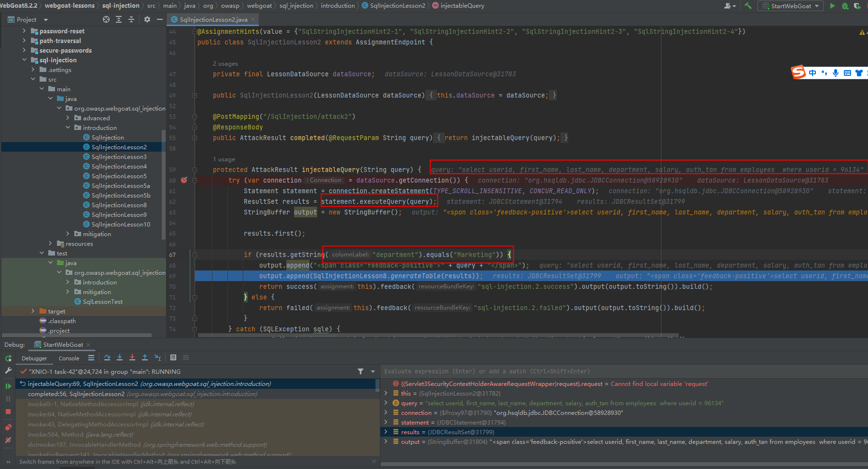Viewport: 868px width, 469px height.
Task: Open the thread selector dropdown arrow
Action: click(373, 371)
